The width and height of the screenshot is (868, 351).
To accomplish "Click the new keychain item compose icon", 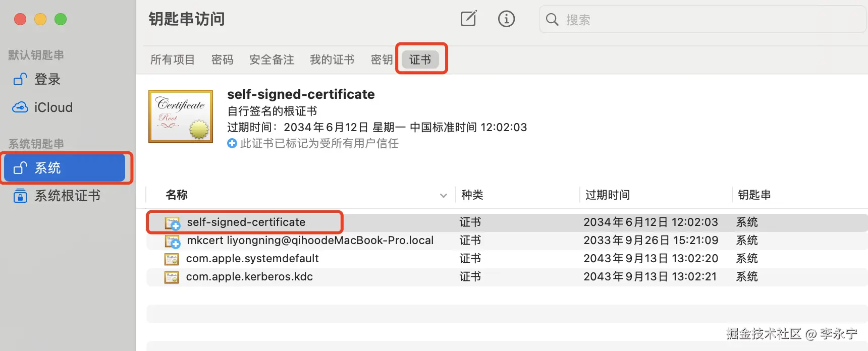I will tap(468, 19).
